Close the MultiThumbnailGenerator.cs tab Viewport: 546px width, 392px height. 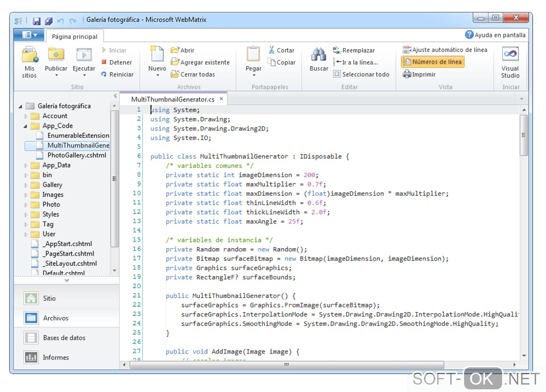point(221,99)
